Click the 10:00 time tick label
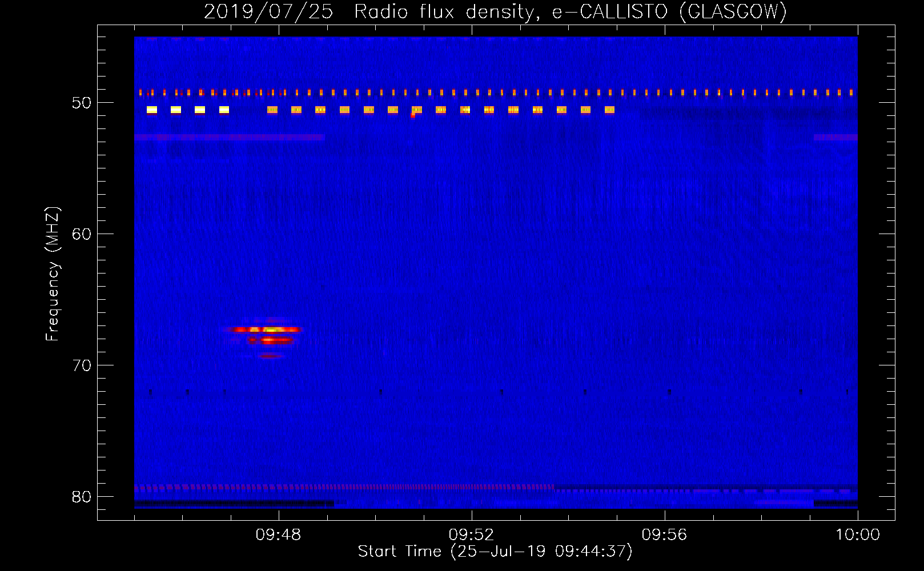This screenshot has height=571, width=924. [857, 535]
